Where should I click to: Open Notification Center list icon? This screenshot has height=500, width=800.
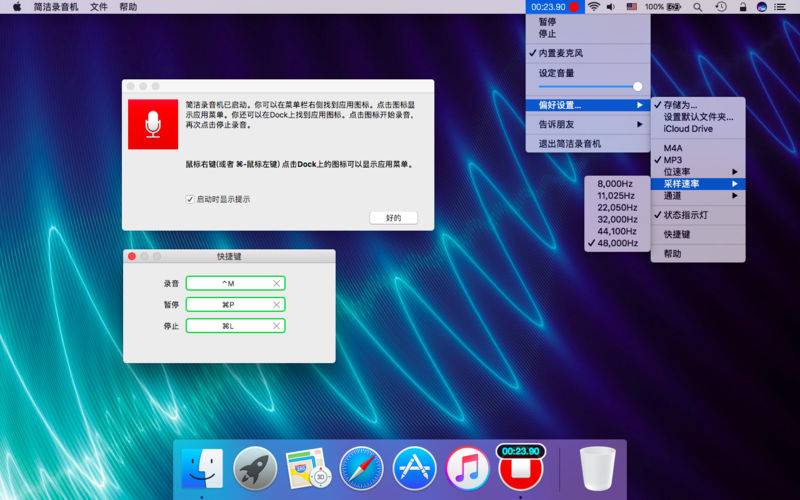780,7
